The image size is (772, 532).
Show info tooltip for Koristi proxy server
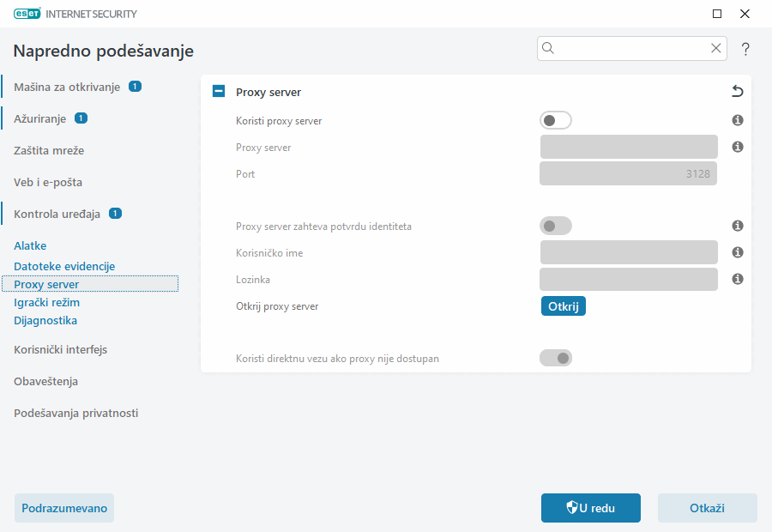coord(737,120)
